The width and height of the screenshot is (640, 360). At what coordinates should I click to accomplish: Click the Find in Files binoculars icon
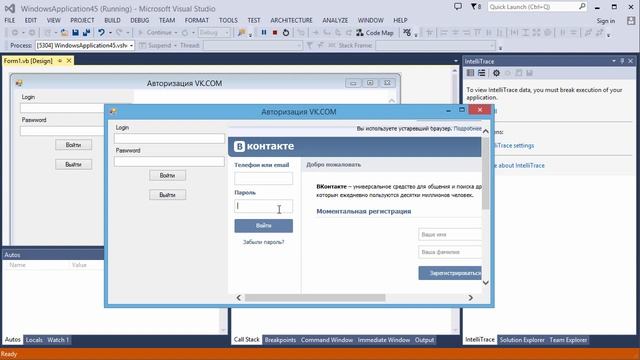coord(242,33)
